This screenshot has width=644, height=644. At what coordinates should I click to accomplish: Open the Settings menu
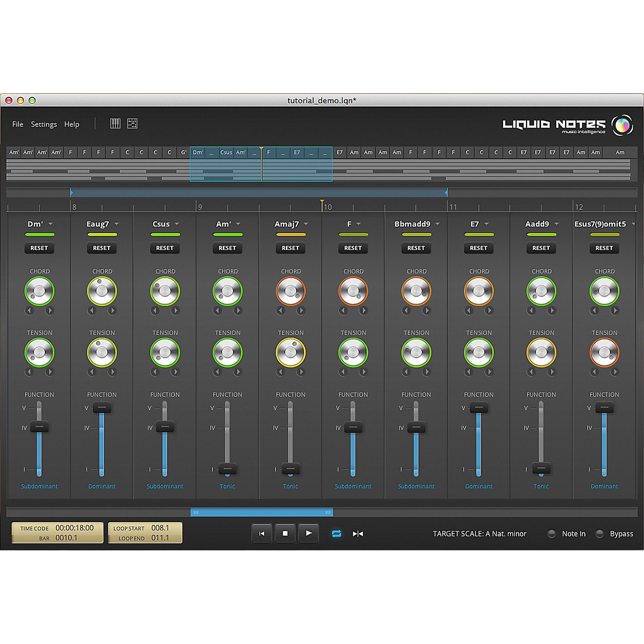click(44, 124)
